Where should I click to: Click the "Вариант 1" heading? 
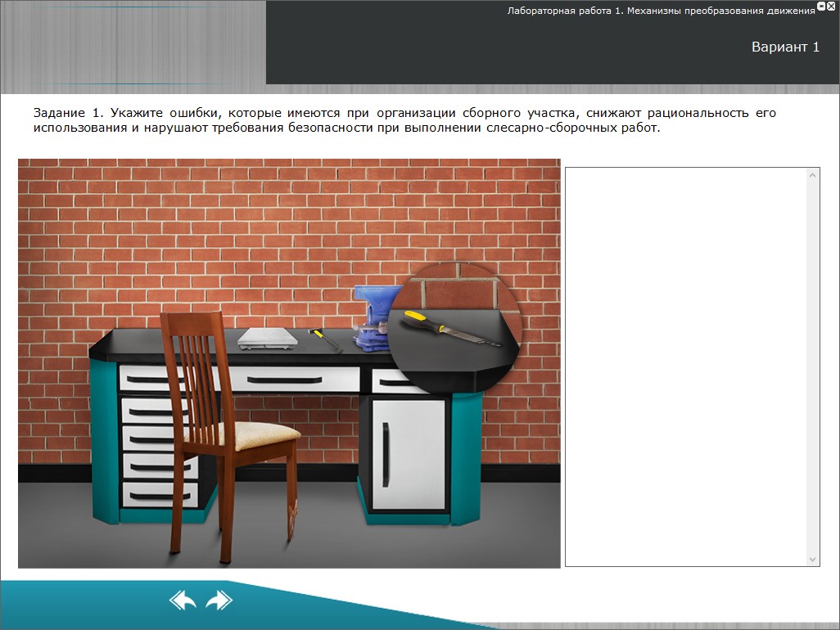tap(785, 47)
